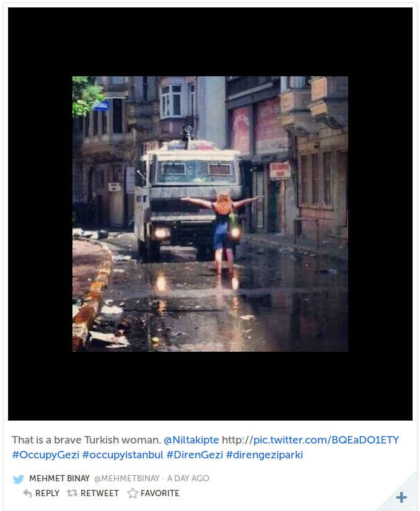Viewport: 420px width, 511px height.
Task: Open the @Niltakipte mention link
Action: [x=191, y=440]
